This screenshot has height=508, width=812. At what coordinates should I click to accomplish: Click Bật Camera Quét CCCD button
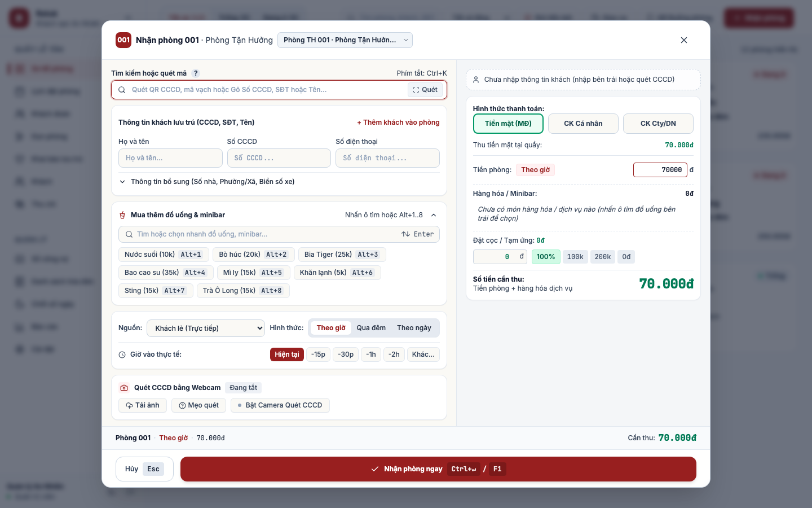[x=280, y=405]
